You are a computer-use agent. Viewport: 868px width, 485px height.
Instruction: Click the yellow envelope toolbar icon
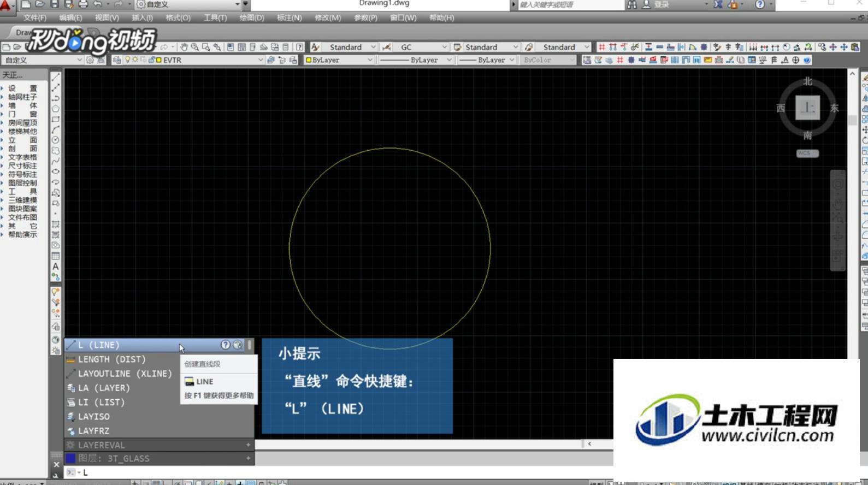pos(708,60)
